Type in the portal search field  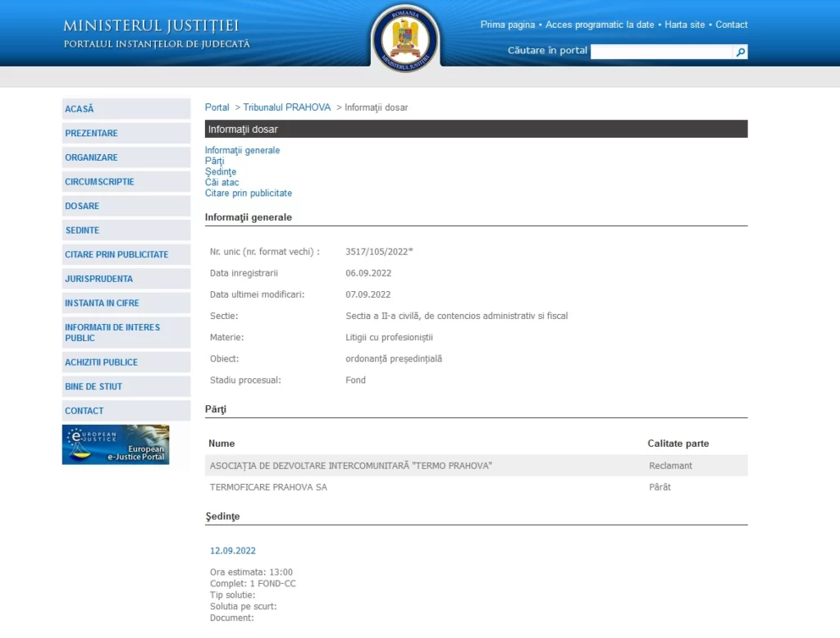tap(660, 52)
